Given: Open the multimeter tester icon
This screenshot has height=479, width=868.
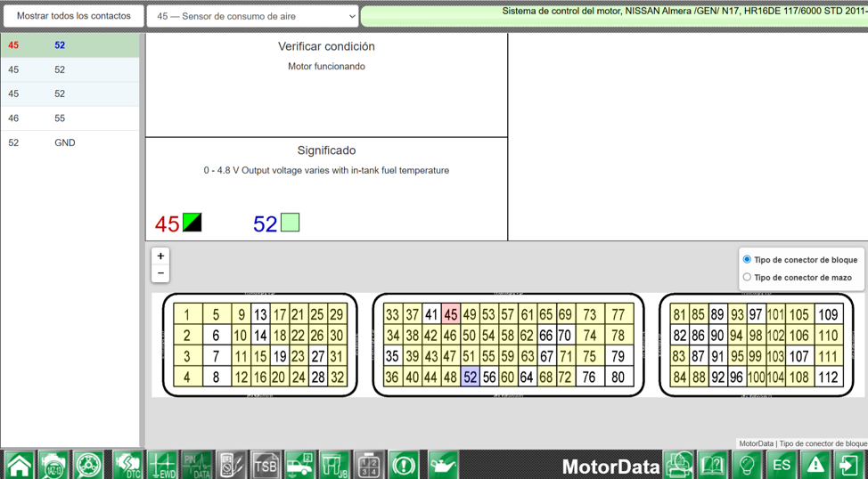Looking at the screenshot, I should click(232, 465).
